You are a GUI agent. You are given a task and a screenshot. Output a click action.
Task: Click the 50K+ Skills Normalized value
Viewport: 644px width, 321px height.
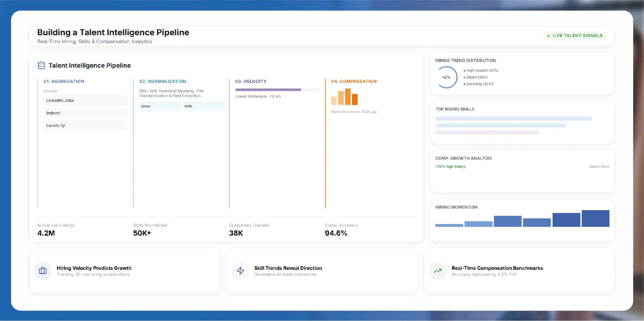coord(142,233)
